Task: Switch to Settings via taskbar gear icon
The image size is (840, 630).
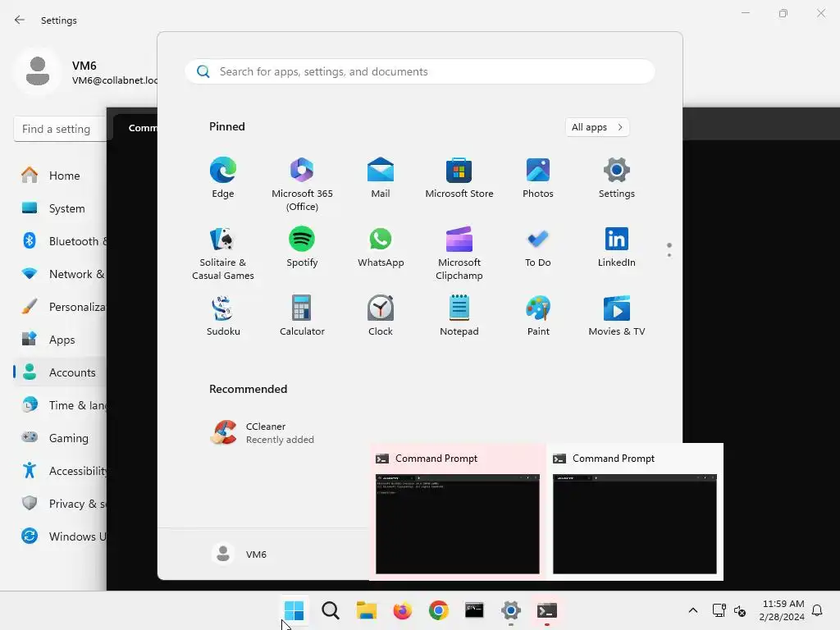Action: click(510, 610)
